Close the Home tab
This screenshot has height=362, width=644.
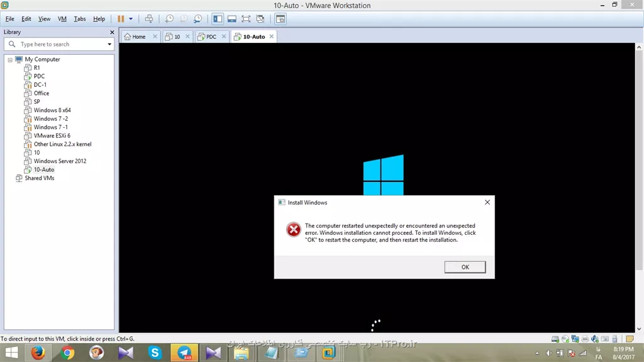[x=155, y=37]
